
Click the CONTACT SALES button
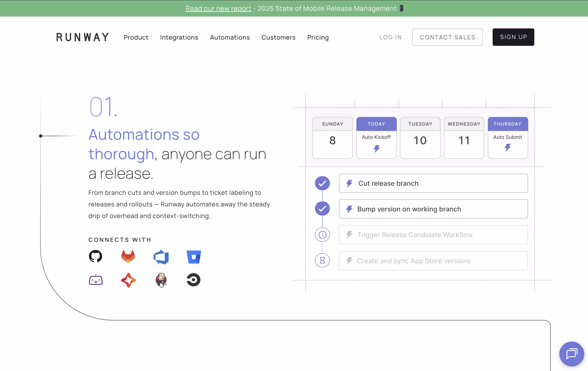pyautogui.click(x=447, y=37)
